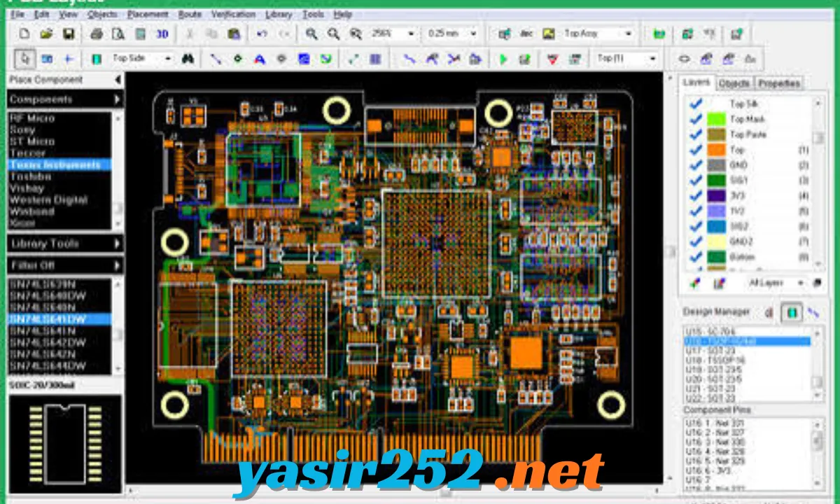
Task: Switch to the Properties tab
Action: click(x=779, y=83)
